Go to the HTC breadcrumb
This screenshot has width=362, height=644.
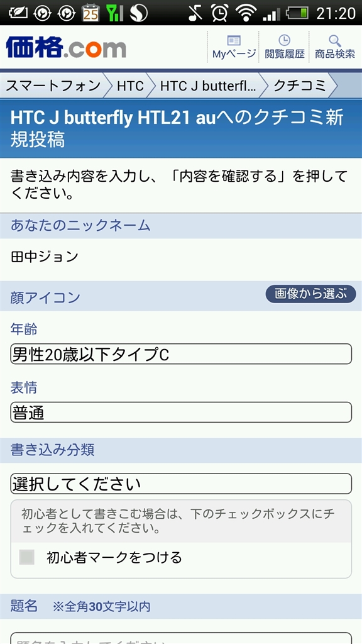[x=130, y=86]
